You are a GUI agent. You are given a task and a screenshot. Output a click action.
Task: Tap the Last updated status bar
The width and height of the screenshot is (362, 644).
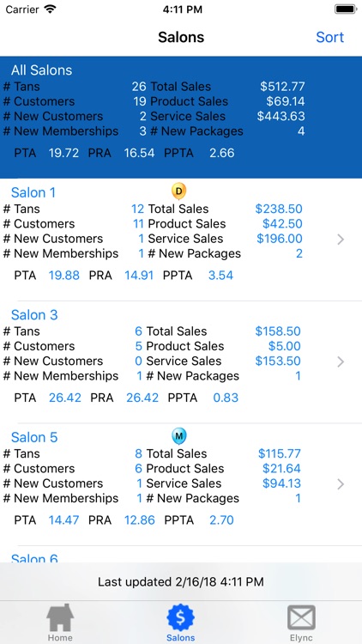(181, 581)
